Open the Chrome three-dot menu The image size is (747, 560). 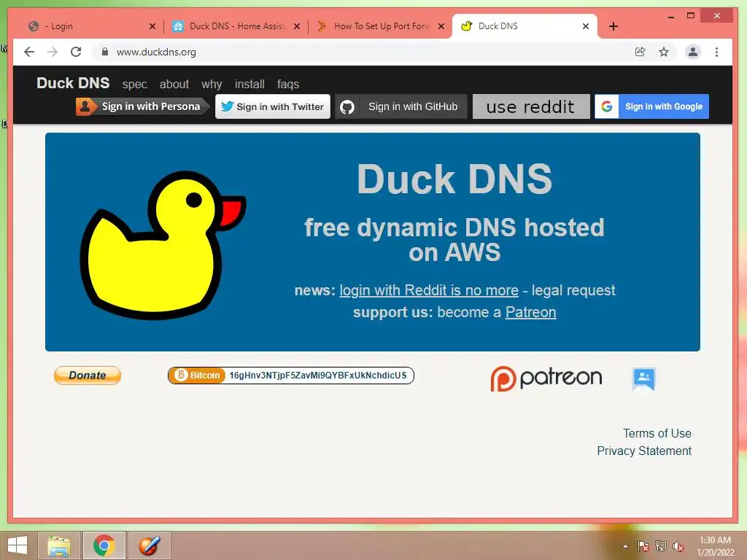(x=716, y=52)
